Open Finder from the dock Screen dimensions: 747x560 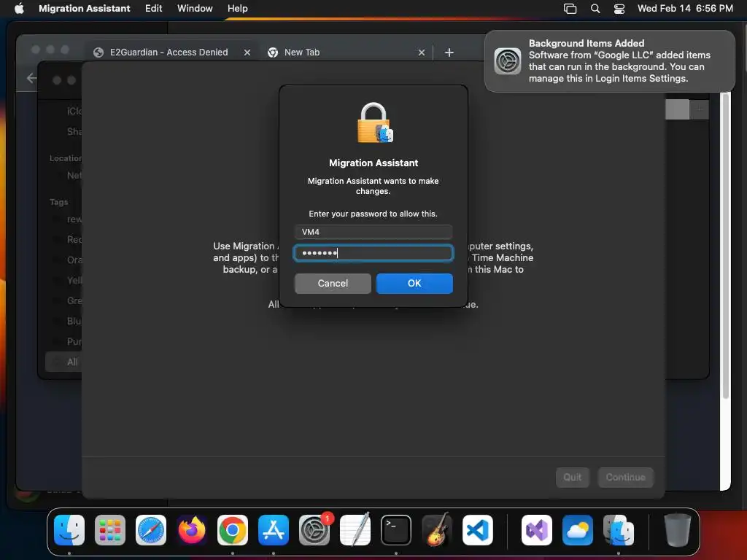pos(69,530)
